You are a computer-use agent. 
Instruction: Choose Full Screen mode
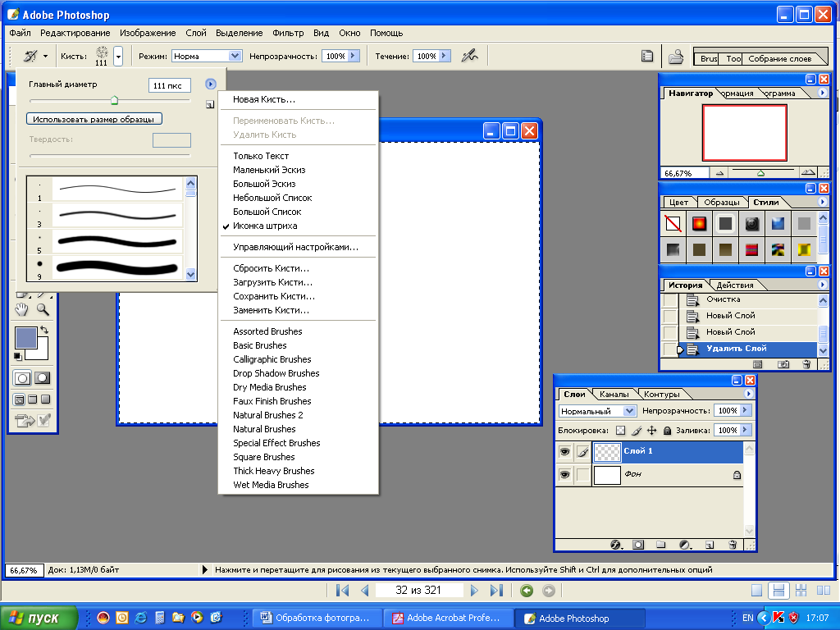pos(46,399)
